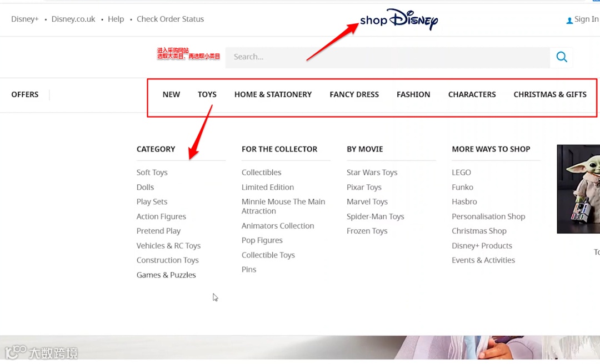Screen dimensions: 600x364
Task: Select HOME & STATIONERY menu
Action: pyautogui.click(x=273, y=94)
